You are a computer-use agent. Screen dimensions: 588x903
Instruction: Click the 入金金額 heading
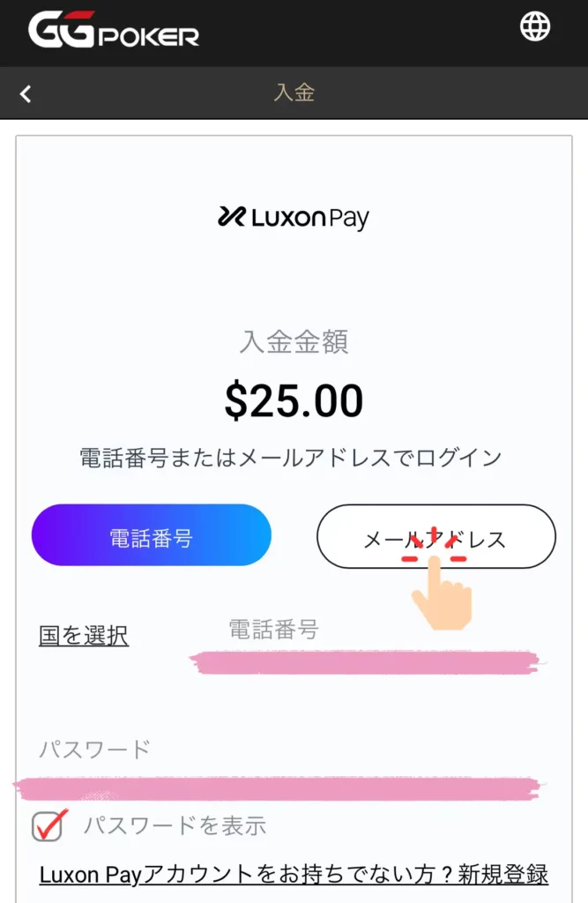click(x=294, y=341)
